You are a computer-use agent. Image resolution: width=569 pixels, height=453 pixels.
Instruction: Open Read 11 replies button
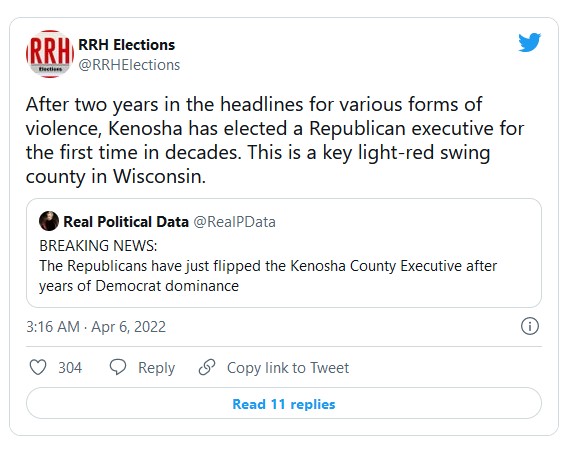pyautogui.click(x=284, y=403)
